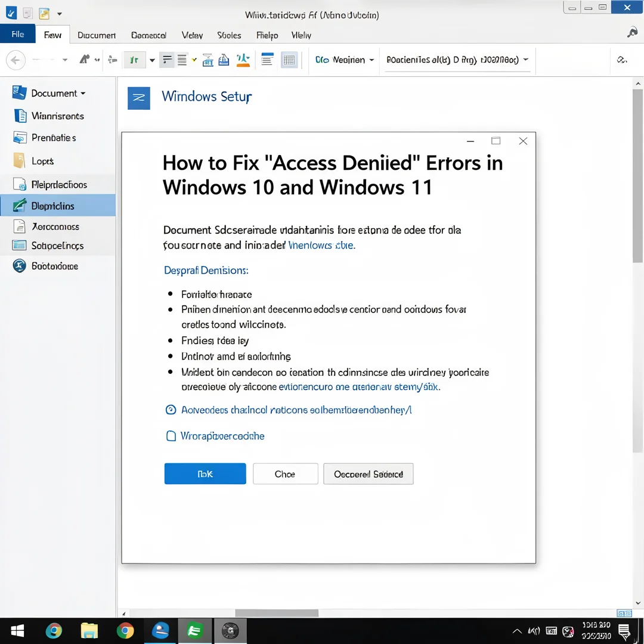Switch to the Sboles ribbon tab
Image resolution: width=644 pixels, height=644 pixels.
pyautogui.click(x=229, y=35)
